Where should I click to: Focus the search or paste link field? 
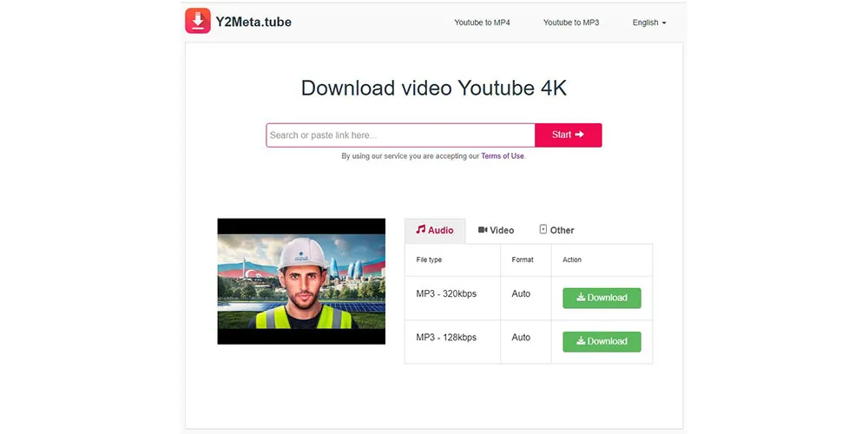coord(400,135)
